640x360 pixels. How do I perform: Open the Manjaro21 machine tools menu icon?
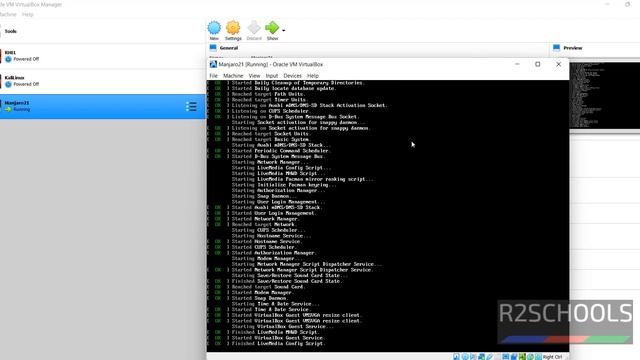pyautogui.click(x=191, y=107)
